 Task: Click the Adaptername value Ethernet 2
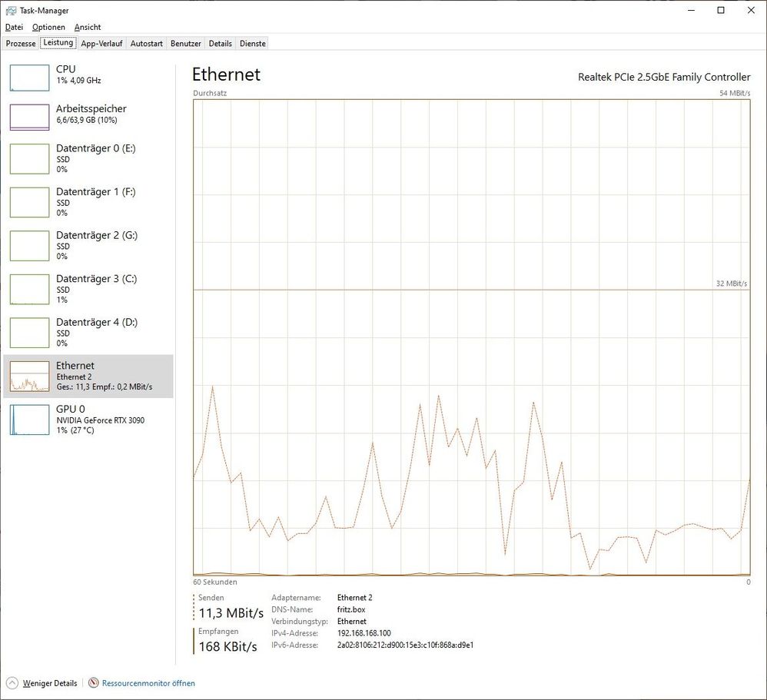pos(354,598)
